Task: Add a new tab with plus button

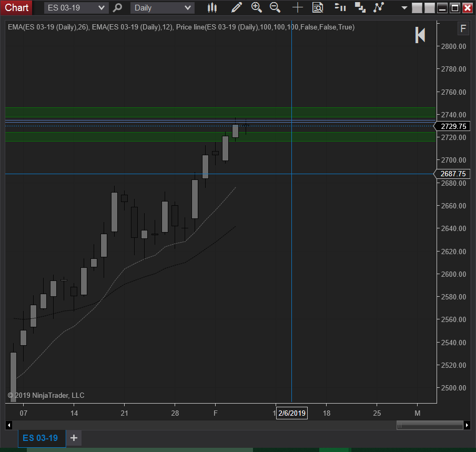Action: tap(74, 438)
